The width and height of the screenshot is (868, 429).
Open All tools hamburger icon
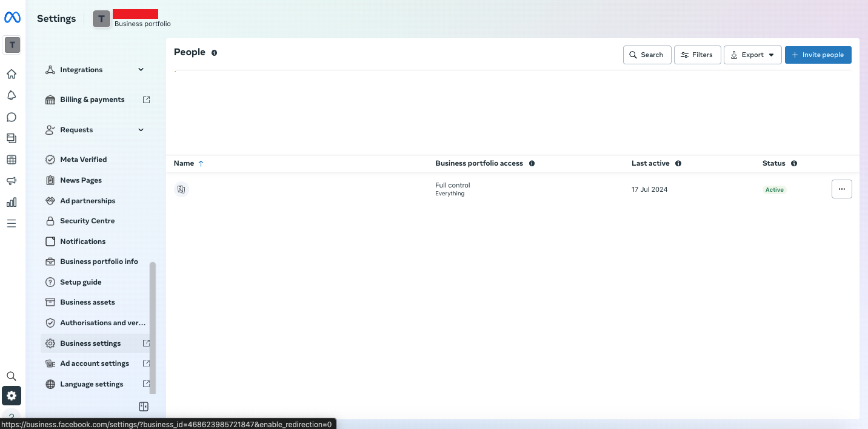[x=12, y=223]
